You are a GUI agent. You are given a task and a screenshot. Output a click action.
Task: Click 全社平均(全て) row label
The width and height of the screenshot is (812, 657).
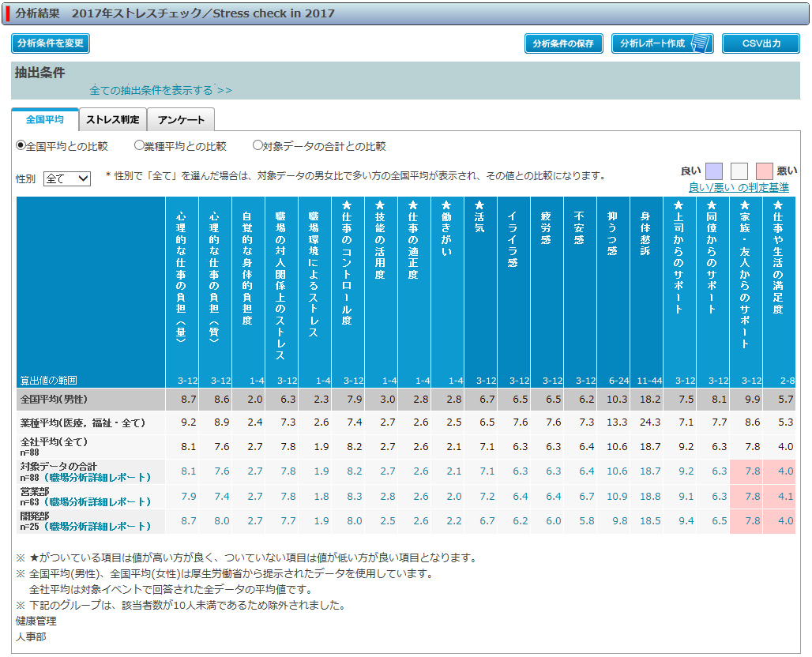54,441
